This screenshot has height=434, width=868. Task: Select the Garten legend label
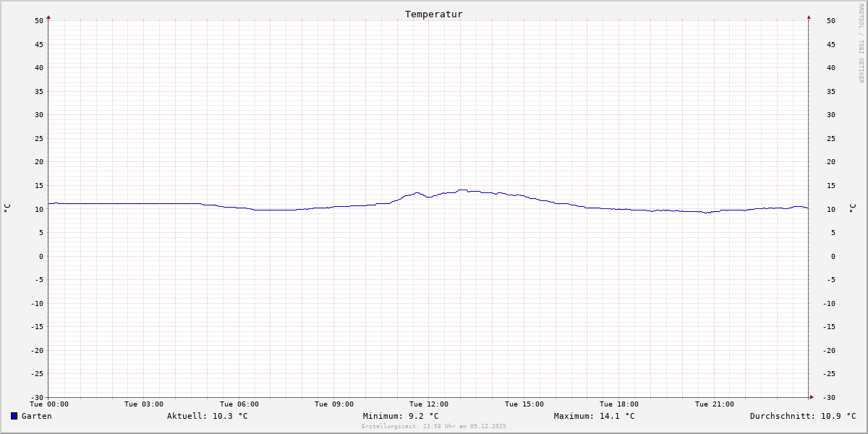click(36, 416)
